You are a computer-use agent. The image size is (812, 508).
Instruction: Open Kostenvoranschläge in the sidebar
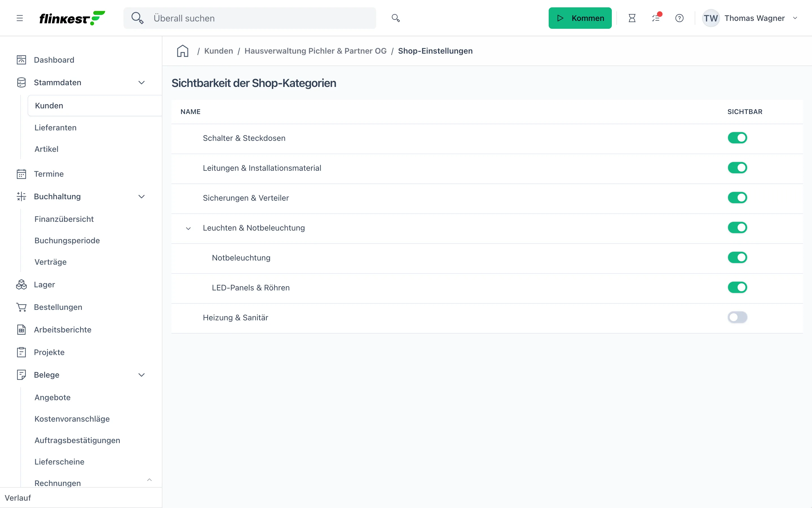tap(72, 419)
